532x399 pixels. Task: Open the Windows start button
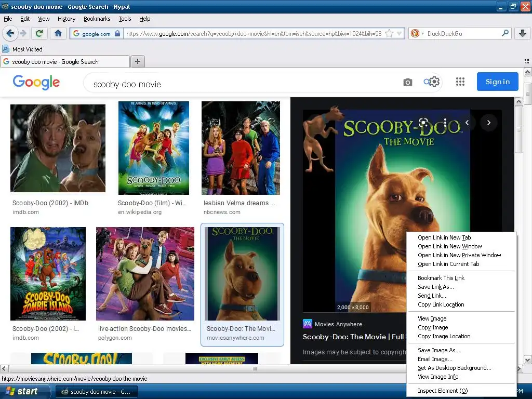[24, 392]
